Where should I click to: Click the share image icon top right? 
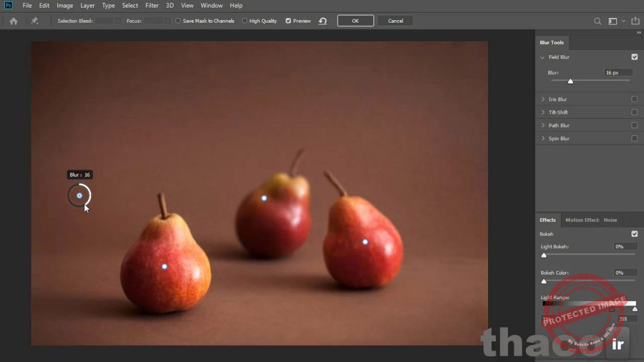click(635, 21)
